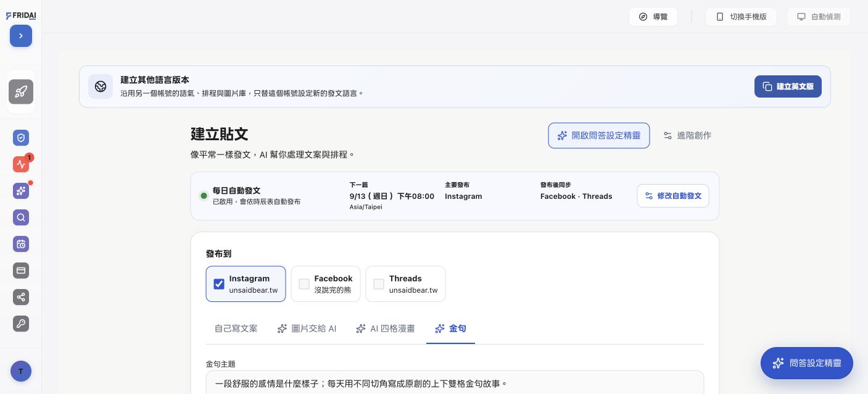Image resolution: width=868 pixels, height=394 pixels.
Task: Switch to 圖片交給 AI tab
Action: pyautogui.click(x=307, y=329)
